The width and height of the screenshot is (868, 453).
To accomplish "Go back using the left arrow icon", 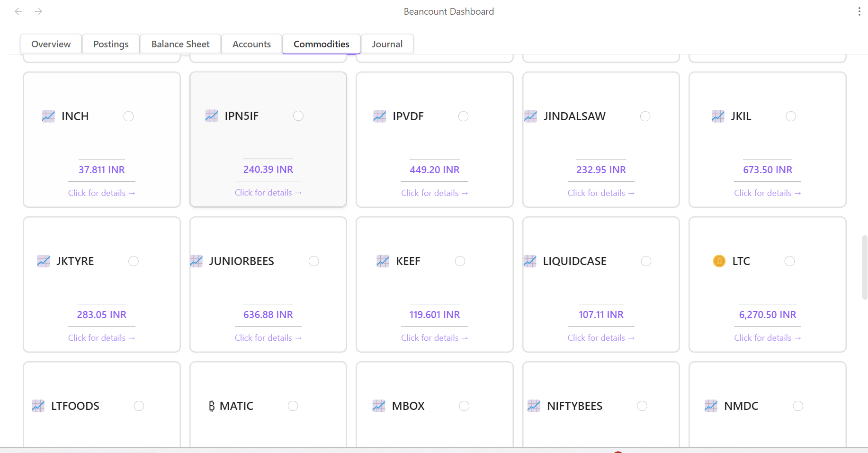I will tap(18, 11).
